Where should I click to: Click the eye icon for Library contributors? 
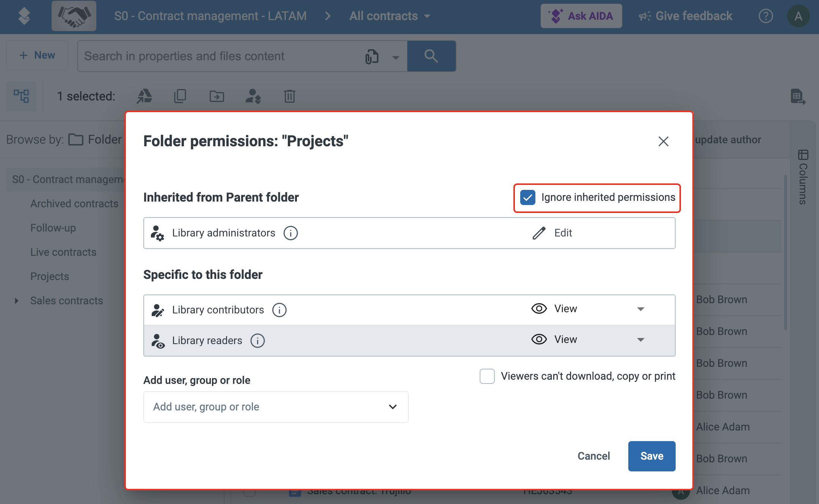[x=539, y=308]
